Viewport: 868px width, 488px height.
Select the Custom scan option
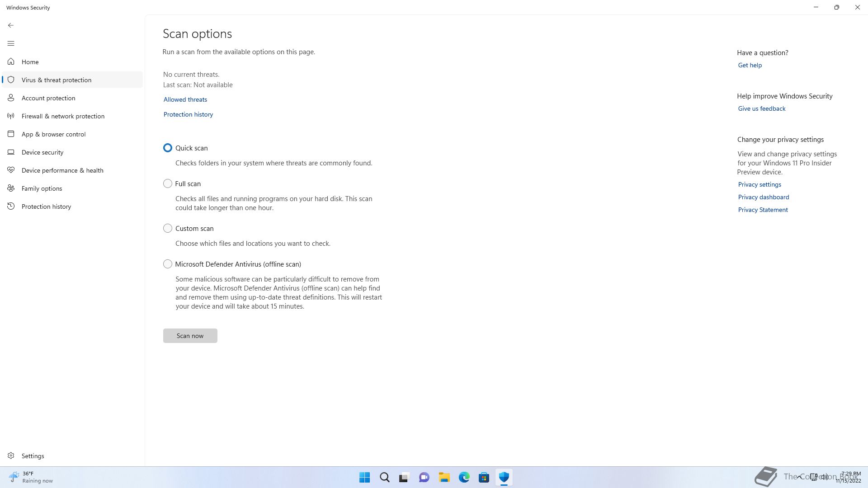pos(168,228)
